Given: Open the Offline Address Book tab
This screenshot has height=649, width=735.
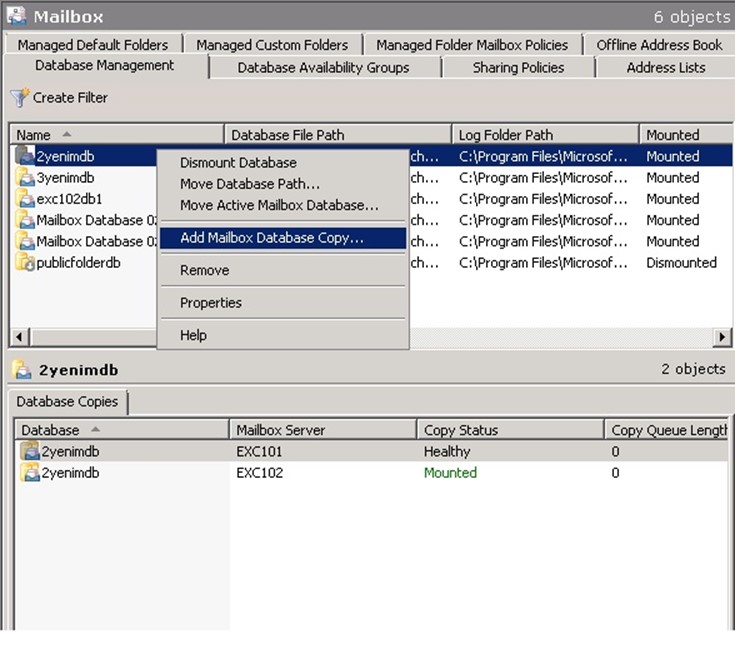Looking at the screenshot, I should (x=659, y=45).
